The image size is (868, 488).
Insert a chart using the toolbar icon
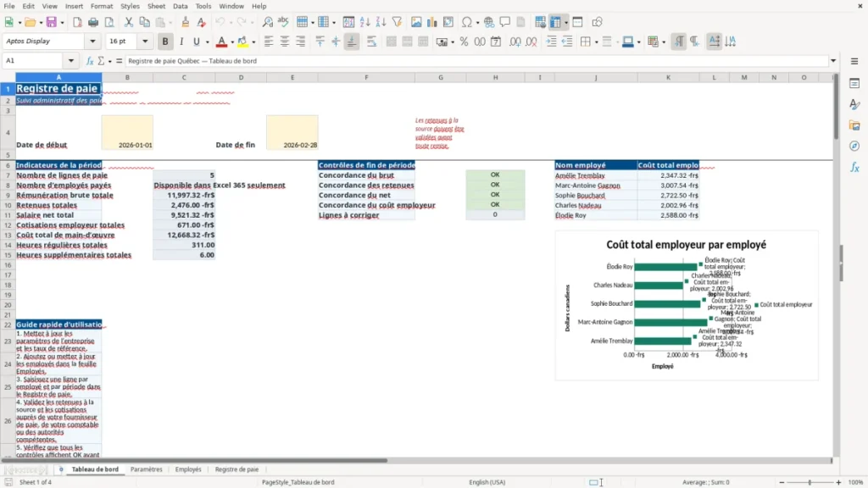(x=431, y=22)
